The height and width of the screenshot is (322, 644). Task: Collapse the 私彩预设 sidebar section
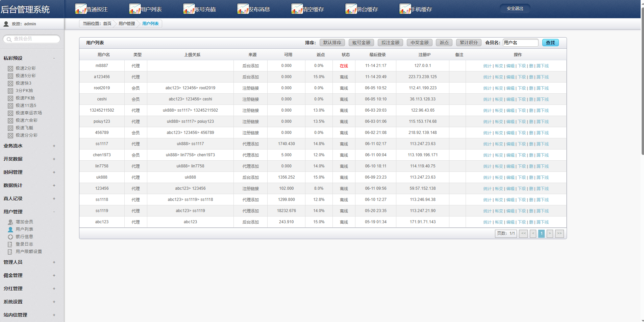tap(54, 58)
